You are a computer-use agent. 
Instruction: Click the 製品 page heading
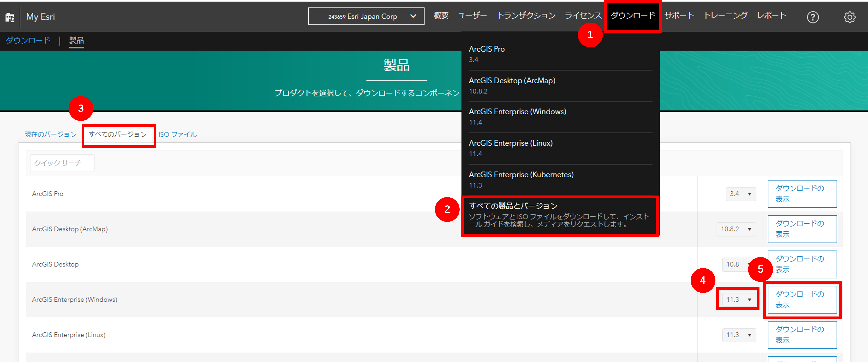point(397,65)
